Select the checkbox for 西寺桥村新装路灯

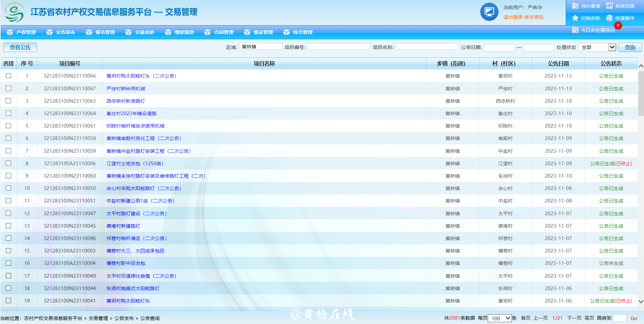click(8, 101)
